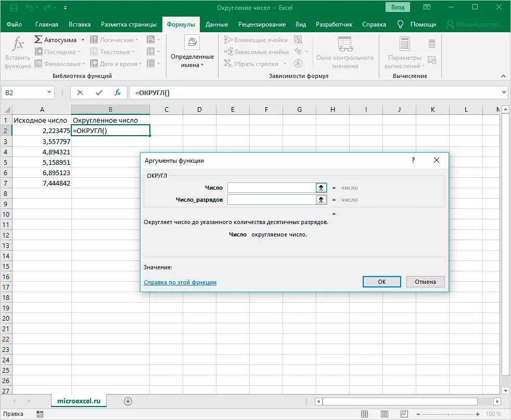The height and width of the screenshot is (420, 511).
Task: Click the Вход sign-in button
Action: point(398,7)
